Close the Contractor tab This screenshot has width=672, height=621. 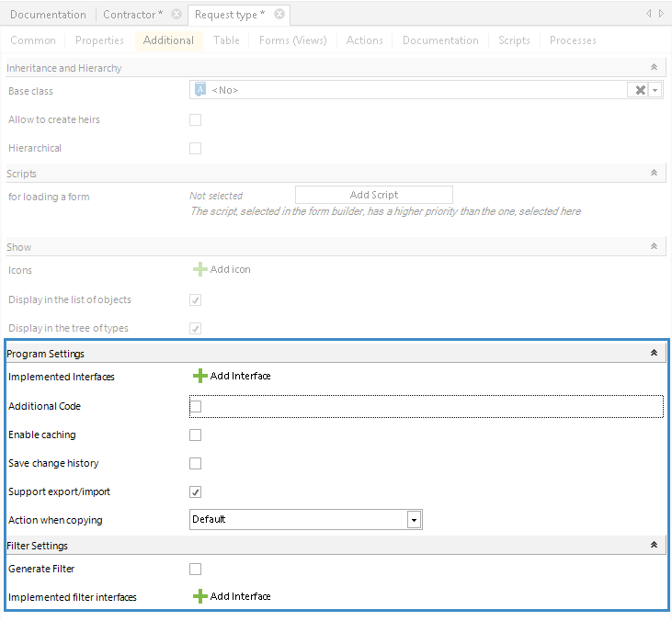177,15
